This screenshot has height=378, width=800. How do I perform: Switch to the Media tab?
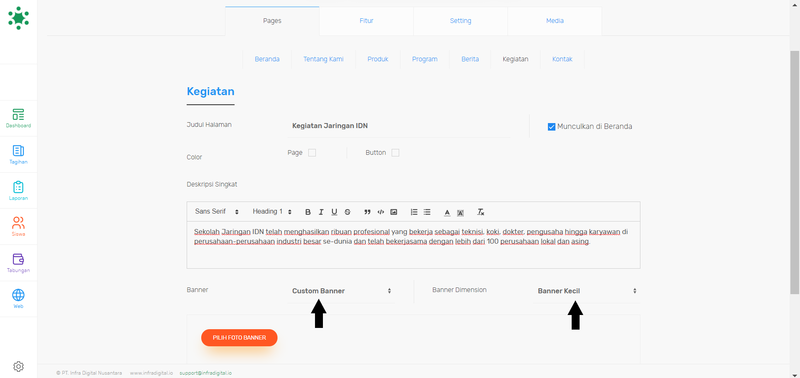pos(555,21)
